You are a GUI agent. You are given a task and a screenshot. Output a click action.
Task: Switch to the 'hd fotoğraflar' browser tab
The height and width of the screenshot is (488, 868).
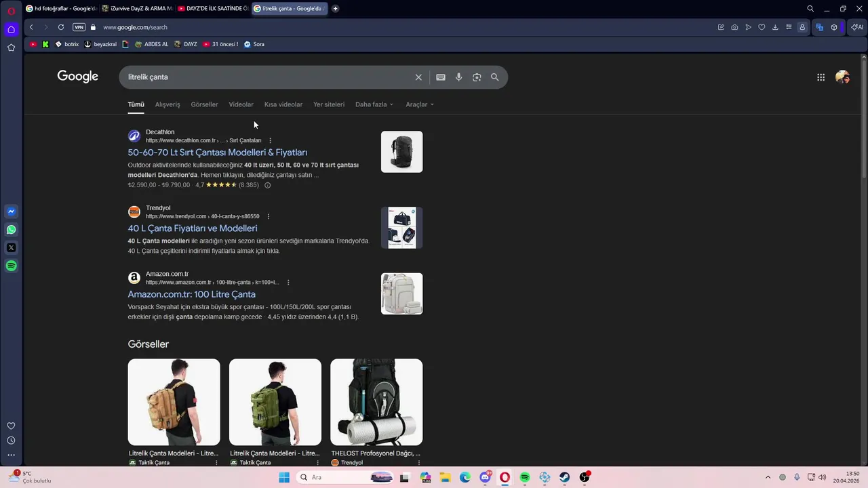point(61,9)
